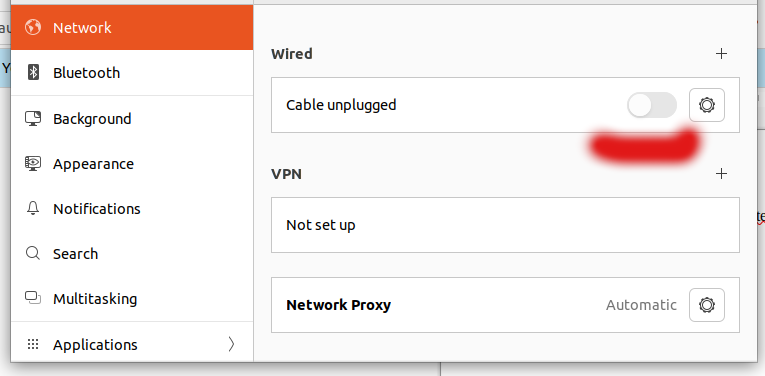765x376 pixels.
Task: Click the Applications grid icon
Action: (x=33, y=344)
